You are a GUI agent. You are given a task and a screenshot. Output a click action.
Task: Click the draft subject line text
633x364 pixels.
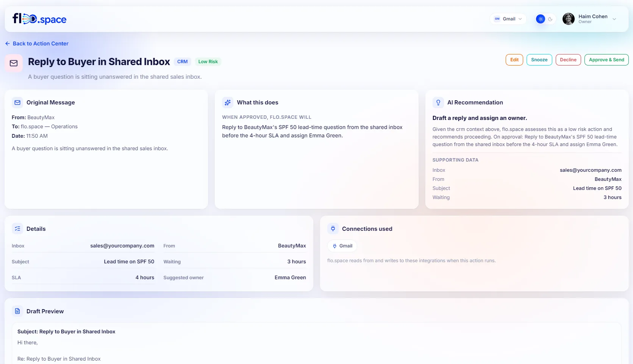66,331
